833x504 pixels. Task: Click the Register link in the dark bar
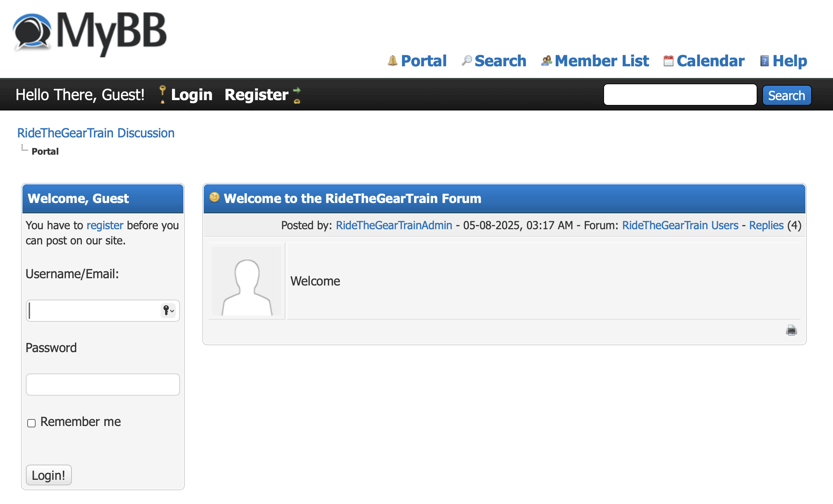tap(256, 95)
